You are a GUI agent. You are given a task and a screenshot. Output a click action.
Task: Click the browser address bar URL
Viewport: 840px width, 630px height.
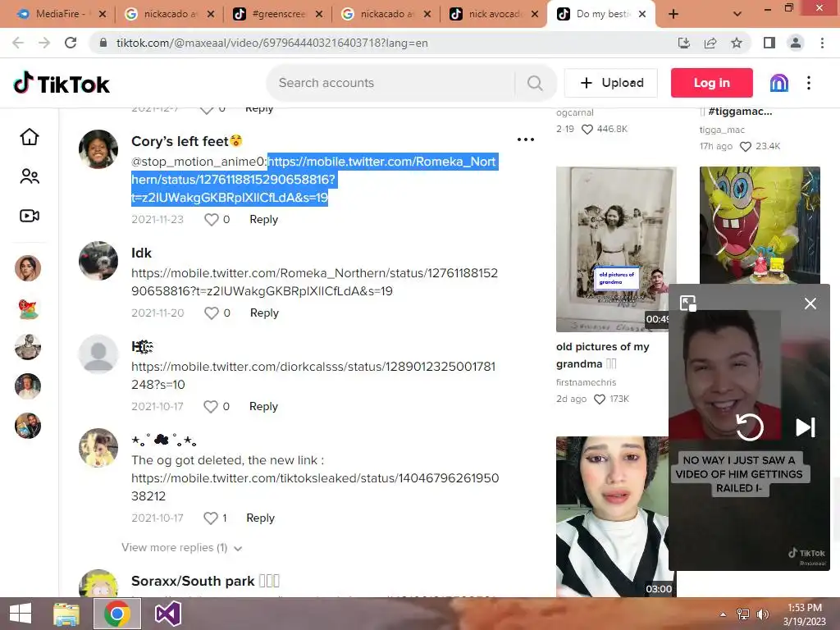click(x=272, y=43)
